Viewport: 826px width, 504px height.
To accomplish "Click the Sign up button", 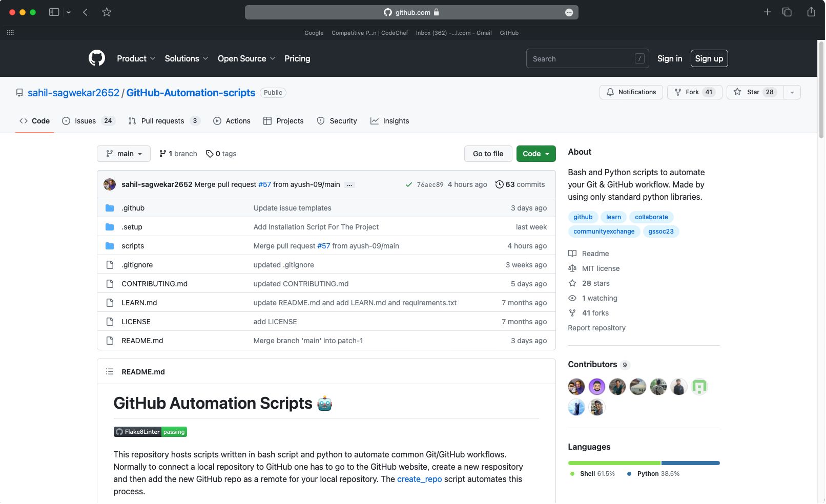I will click(x=709, y=58).
